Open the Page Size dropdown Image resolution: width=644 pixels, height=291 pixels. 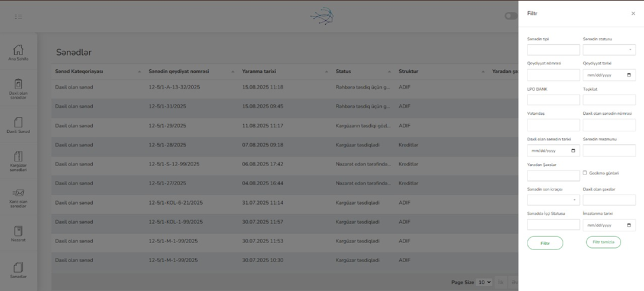484,282
